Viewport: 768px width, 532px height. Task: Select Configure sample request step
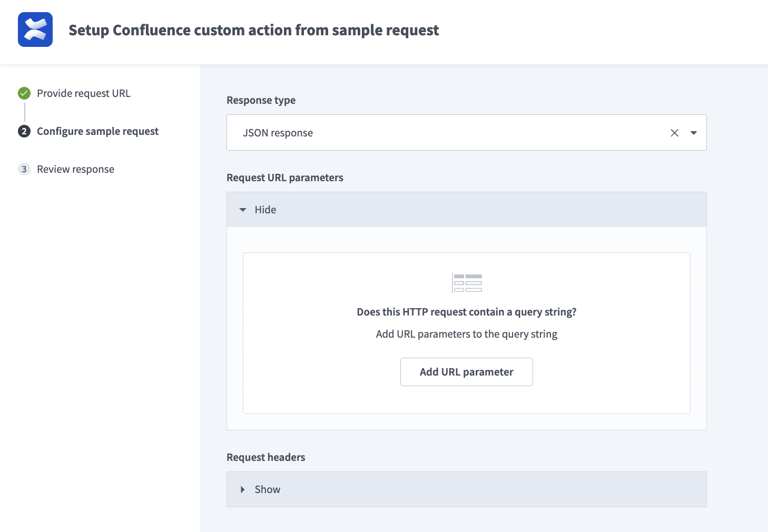[x=97, y=131]
